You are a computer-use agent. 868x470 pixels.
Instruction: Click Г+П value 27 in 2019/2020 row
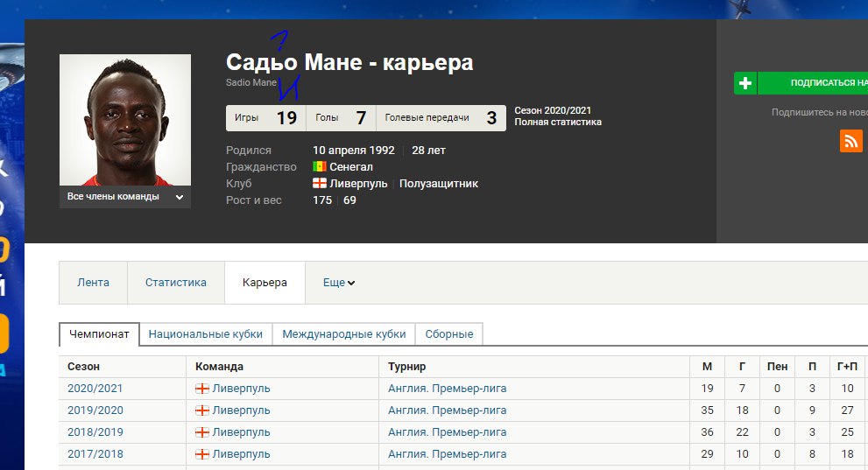[847, 410]
